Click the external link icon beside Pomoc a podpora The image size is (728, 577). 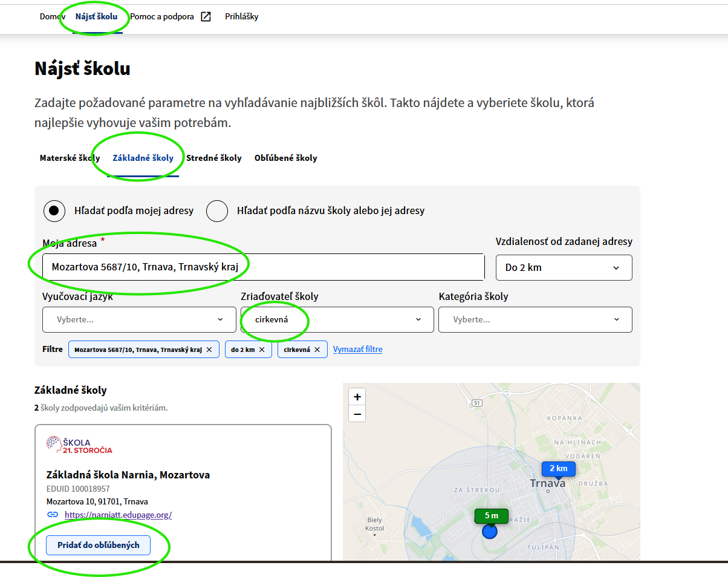(x=206, y=17)
